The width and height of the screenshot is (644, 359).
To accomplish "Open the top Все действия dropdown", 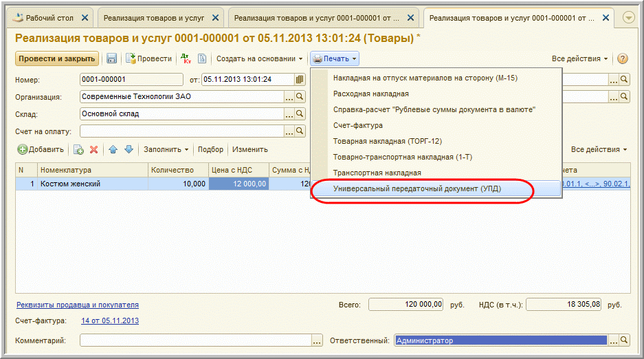I will tap(579, 58).
